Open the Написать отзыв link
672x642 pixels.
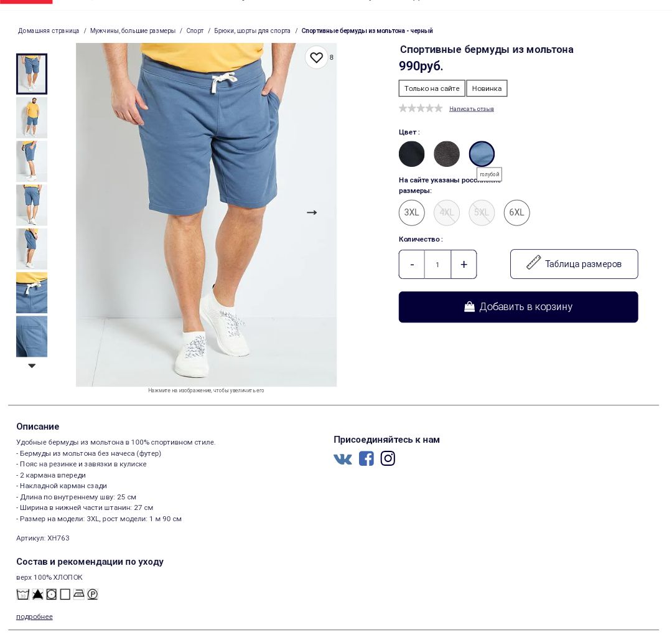click(472, 109)
